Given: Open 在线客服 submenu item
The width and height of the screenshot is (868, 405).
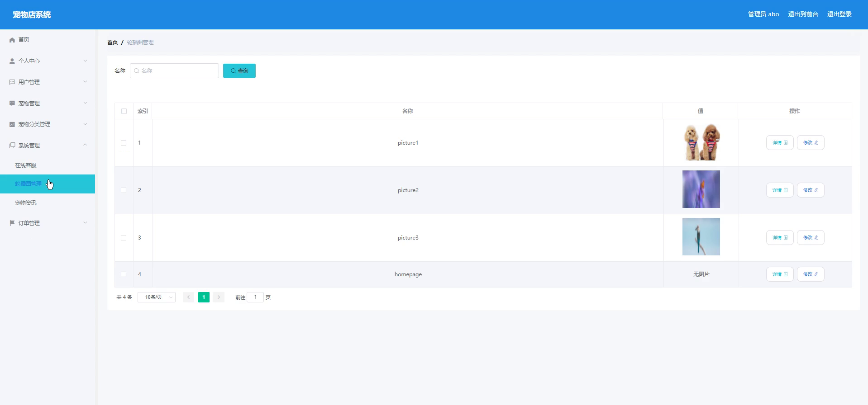Looking at the screenshot, I should 26,165.
